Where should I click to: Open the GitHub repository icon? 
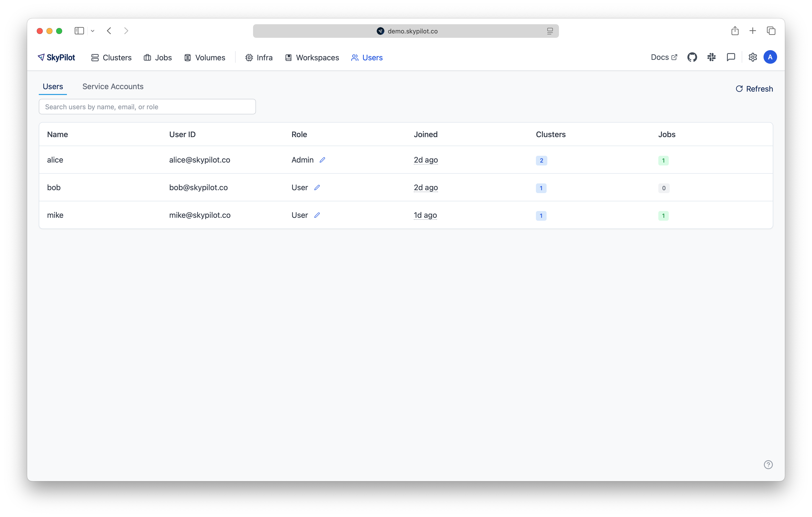tap(692, 57)
